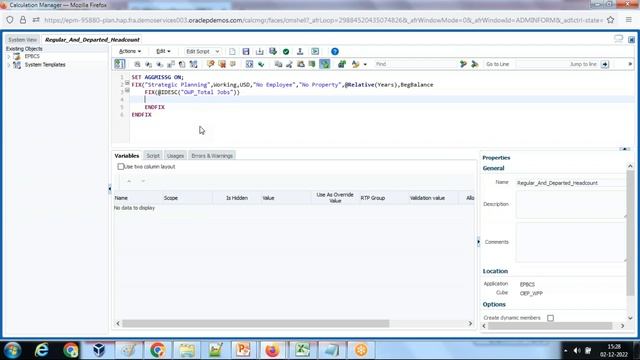
Task: Click the green checkmark Validate icon
Action: pyautogui.click(x=286, y=51)
